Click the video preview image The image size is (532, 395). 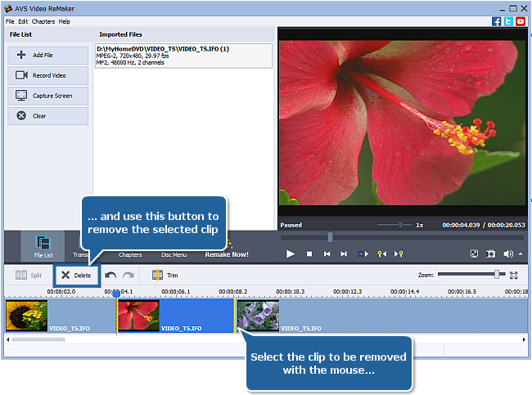click(x=403, y=123)
